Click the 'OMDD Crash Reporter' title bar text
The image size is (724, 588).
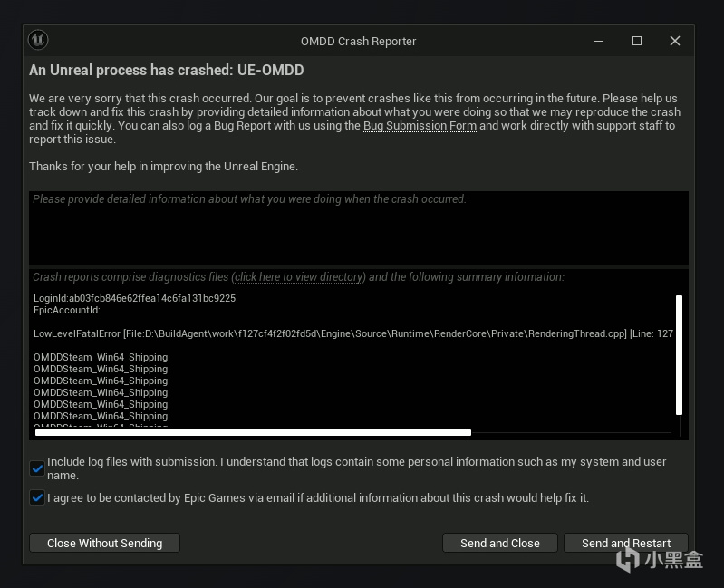pos(358,41)
